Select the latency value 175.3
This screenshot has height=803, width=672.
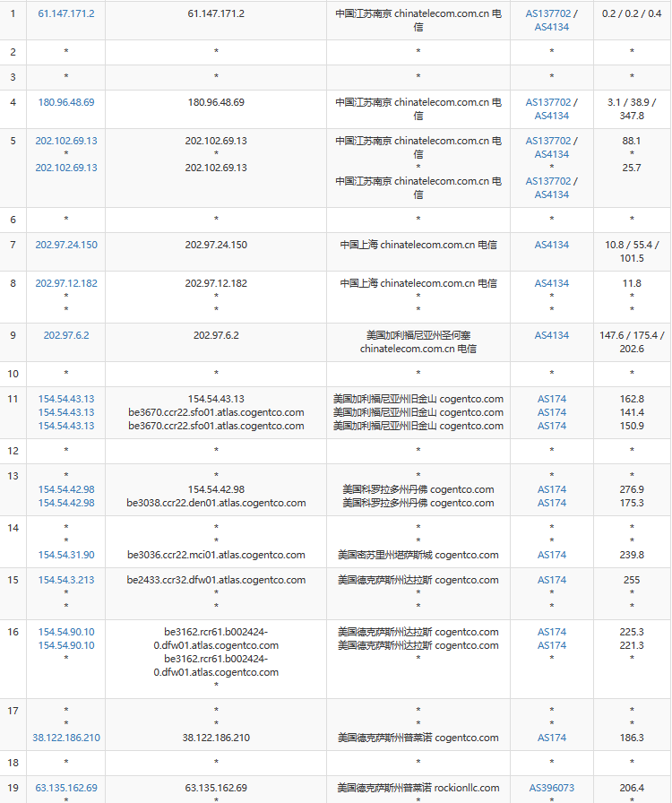[x=632, y=503]
